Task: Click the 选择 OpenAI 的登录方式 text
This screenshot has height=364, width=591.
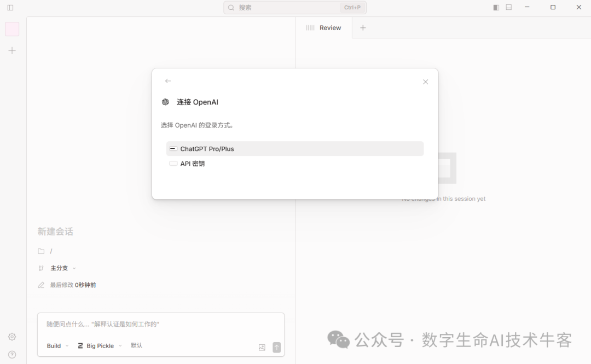Action: (198, 125)
